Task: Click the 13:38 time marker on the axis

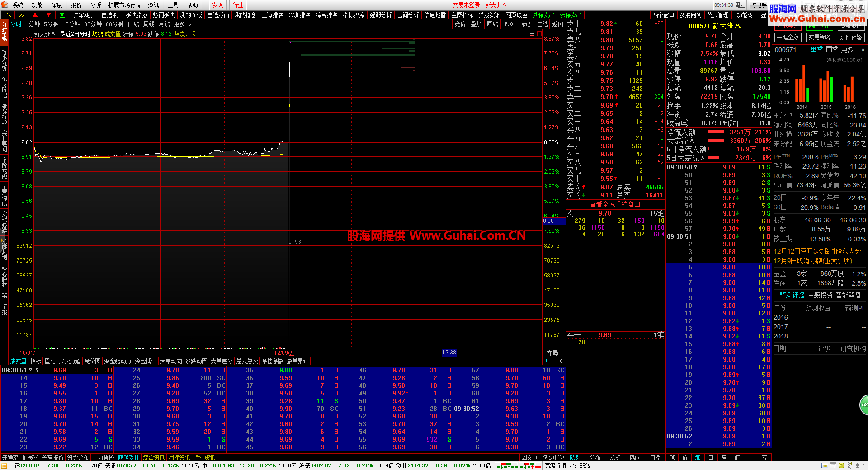Action: [449, 352]
